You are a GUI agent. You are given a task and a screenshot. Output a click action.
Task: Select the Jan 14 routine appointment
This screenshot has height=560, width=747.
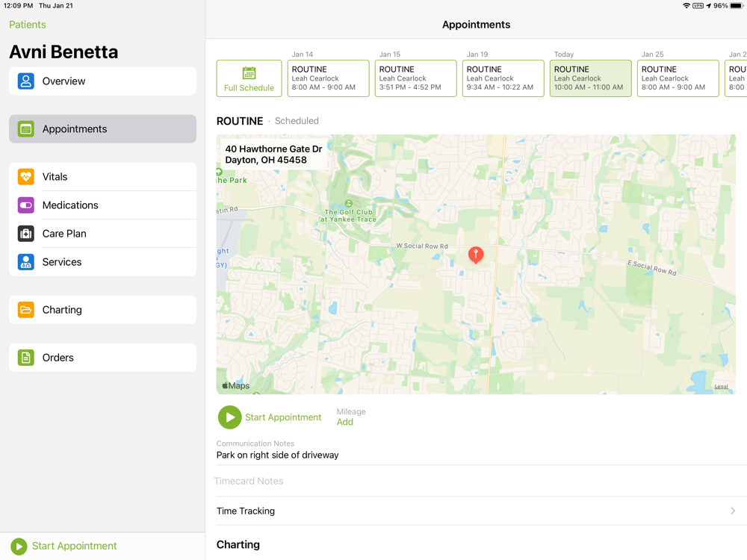[328, 78]
